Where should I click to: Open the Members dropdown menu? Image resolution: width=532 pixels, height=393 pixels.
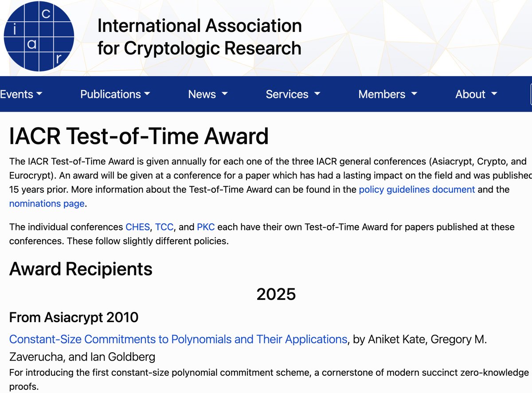pyautogui.click(x=388, y=94)
